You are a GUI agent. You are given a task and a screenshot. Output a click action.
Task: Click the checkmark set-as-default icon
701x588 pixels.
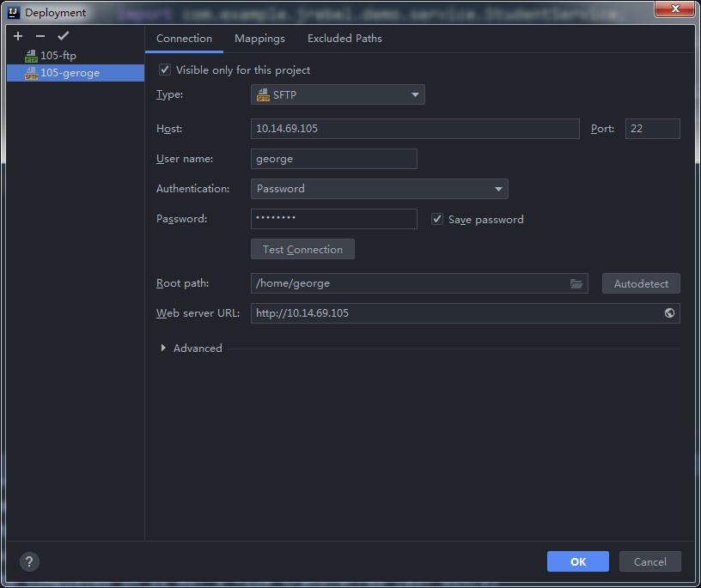point(63,36)
